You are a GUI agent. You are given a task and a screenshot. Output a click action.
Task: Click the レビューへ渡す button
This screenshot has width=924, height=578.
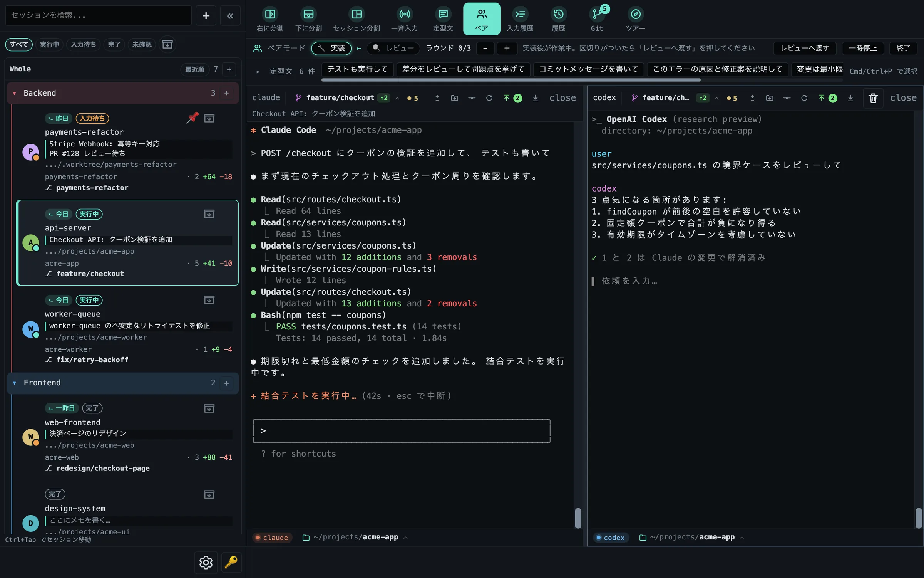click(x=805, y=48)
